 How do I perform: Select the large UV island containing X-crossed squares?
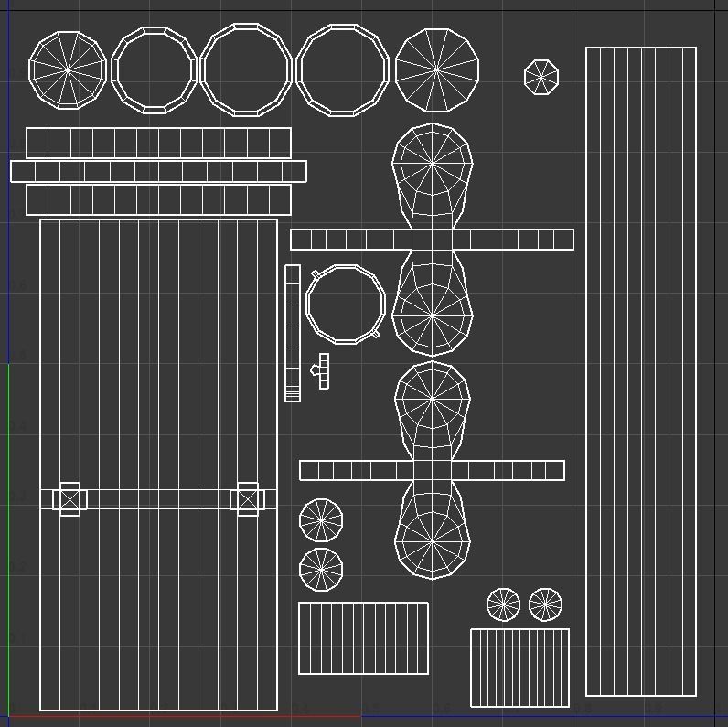(159, 465)
